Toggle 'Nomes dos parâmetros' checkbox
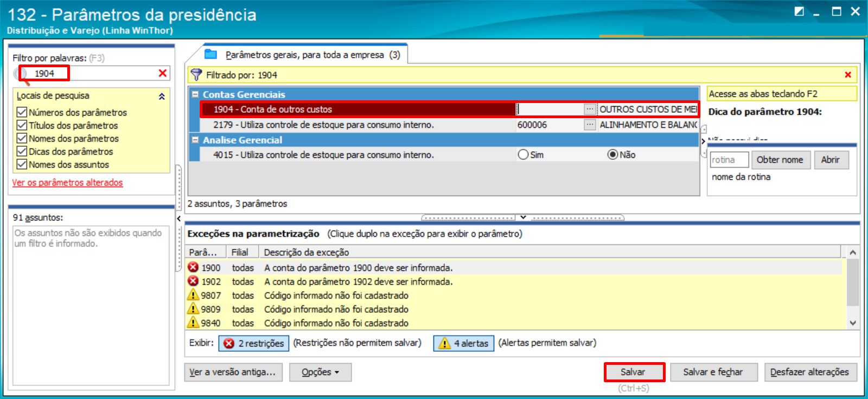This screenshot has height=399, width=868. (x=22, y=138)
